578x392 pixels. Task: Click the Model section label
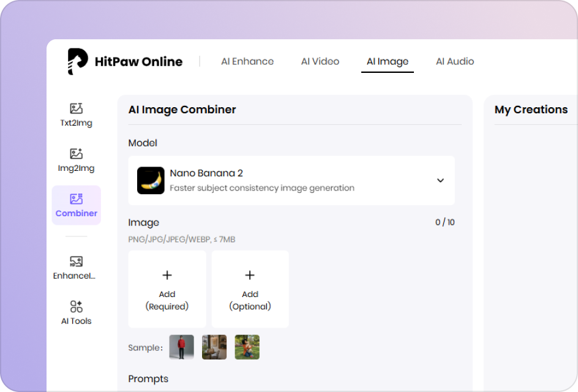point(143,143)
